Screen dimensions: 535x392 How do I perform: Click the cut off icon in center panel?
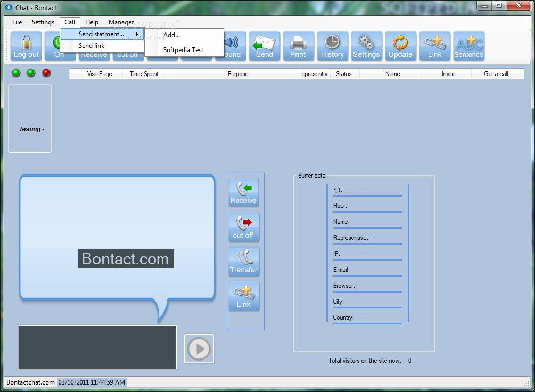coord(244,227)
